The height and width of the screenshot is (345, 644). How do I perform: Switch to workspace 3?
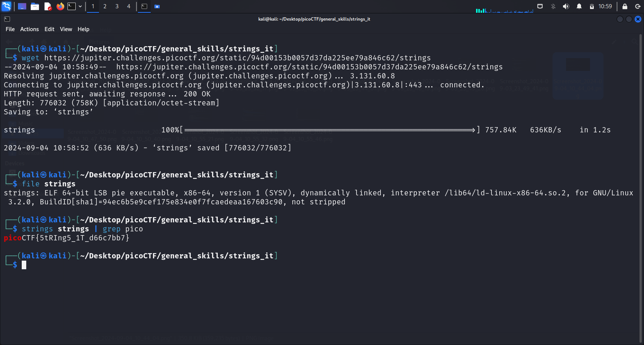117,6
